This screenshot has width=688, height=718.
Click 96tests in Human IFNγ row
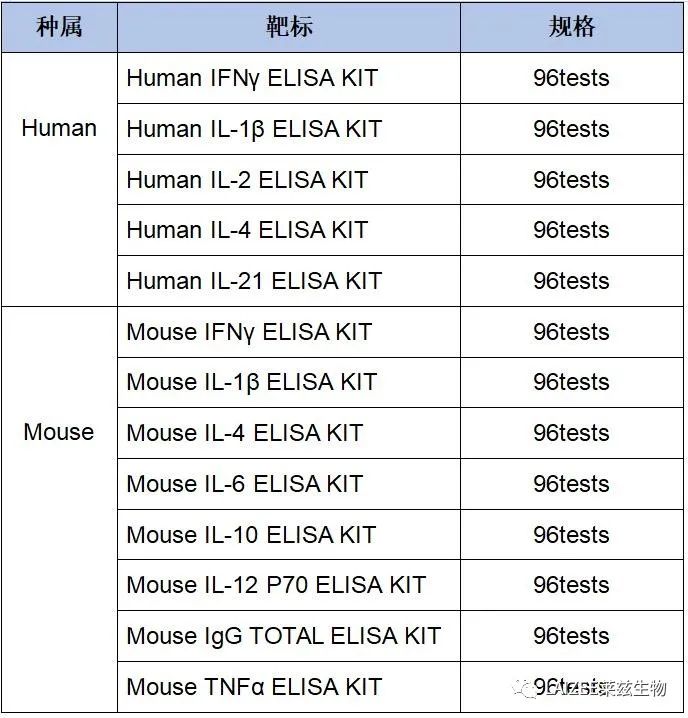click(x=571, y=78)
